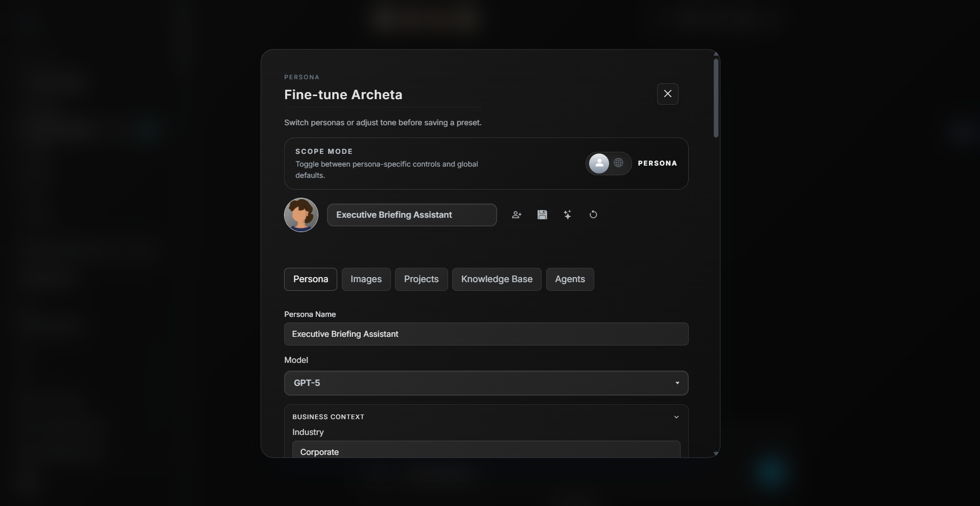Select the Projects tab
The height and width of the screenshot is (506, 980).
point(421,279)
